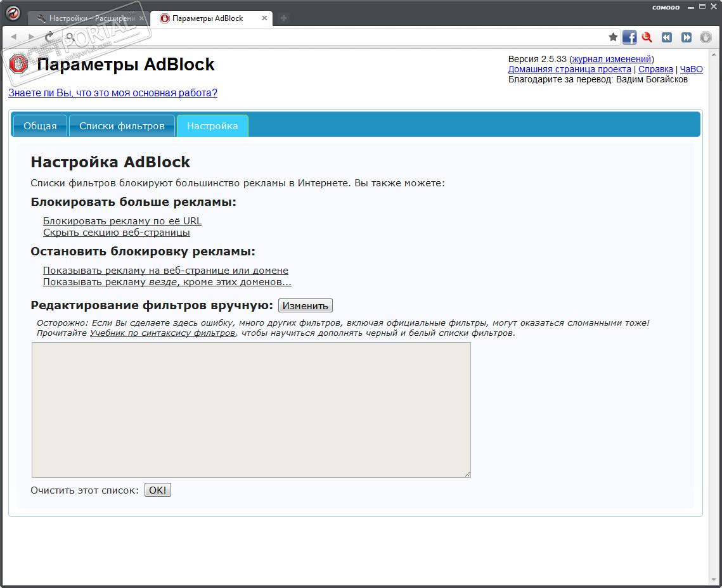Image resolution: width=722 pixels, height=588 pixels.
Task: Click 'Знаете ли Вы, что это моя основная работа?' link
Action: coord(113,93)
